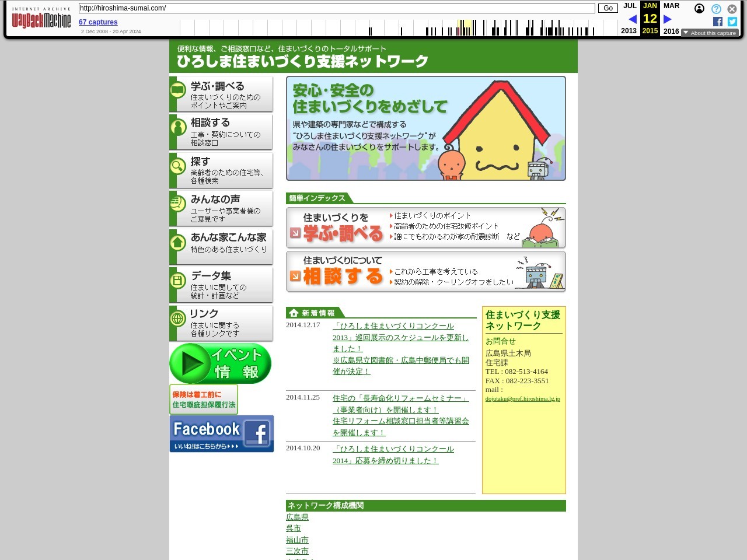Expand the About this capture dropdown

[710, 33]
